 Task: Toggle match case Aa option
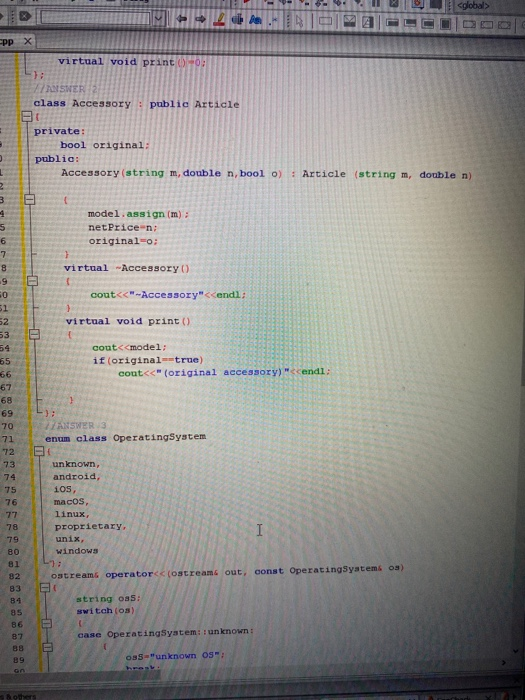point(255,20)
